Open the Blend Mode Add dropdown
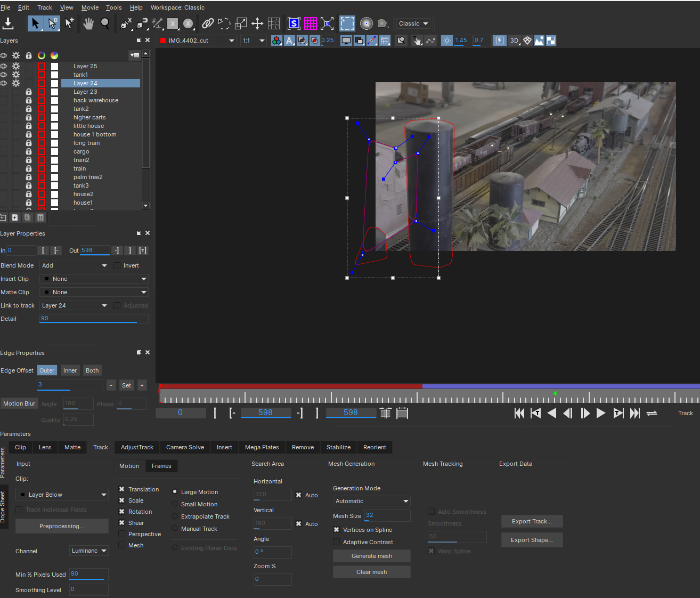700x598 pixels. [74, 265]
